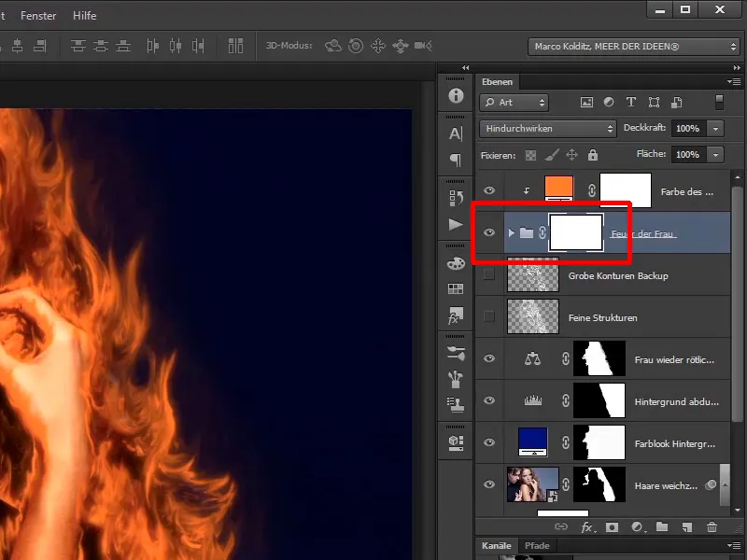Screen dimensions: 747x560
Task: Open the Actions panel play icon
Action: 456,224
